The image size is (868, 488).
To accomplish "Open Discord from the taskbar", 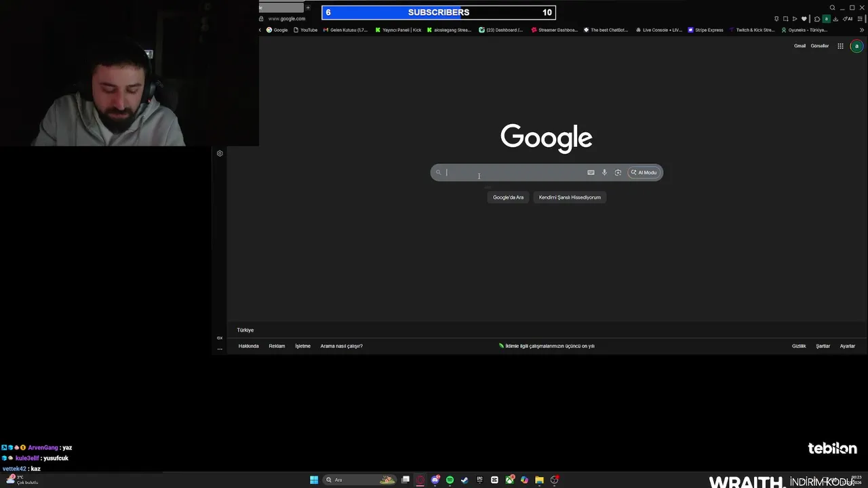I will tap(435, 480).
